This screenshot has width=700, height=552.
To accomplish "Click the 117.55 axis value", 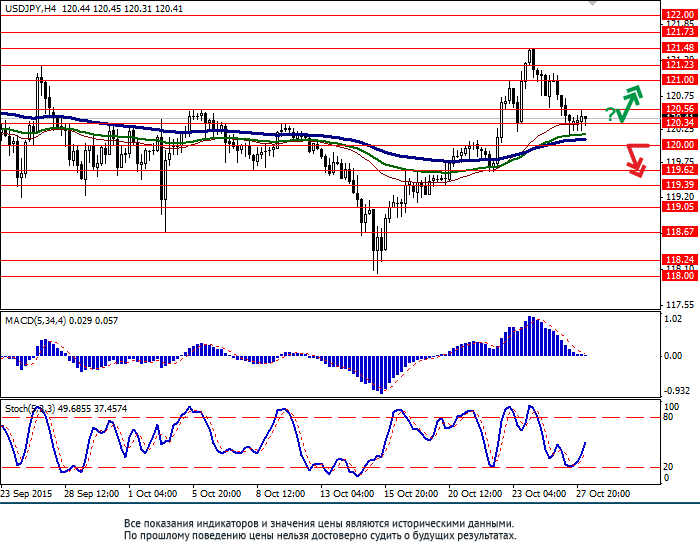I will pos(680,305).
